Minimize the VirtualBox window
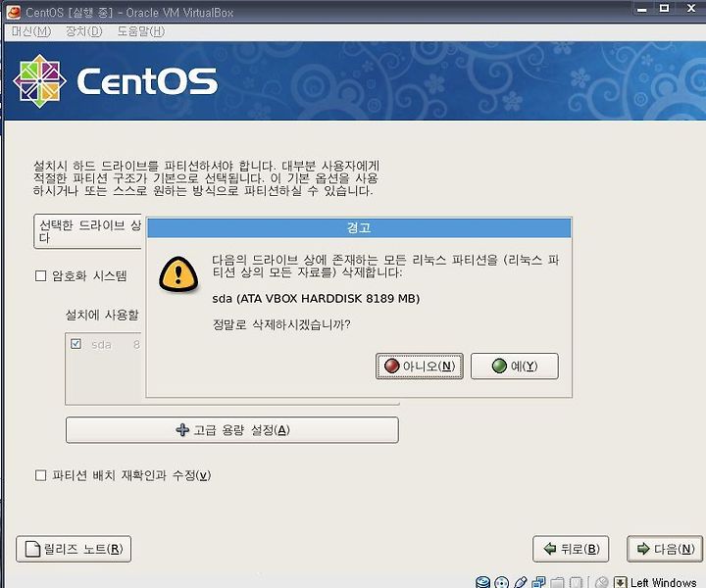Viewport: 706px width, 588px height. [x=641, y=9]
